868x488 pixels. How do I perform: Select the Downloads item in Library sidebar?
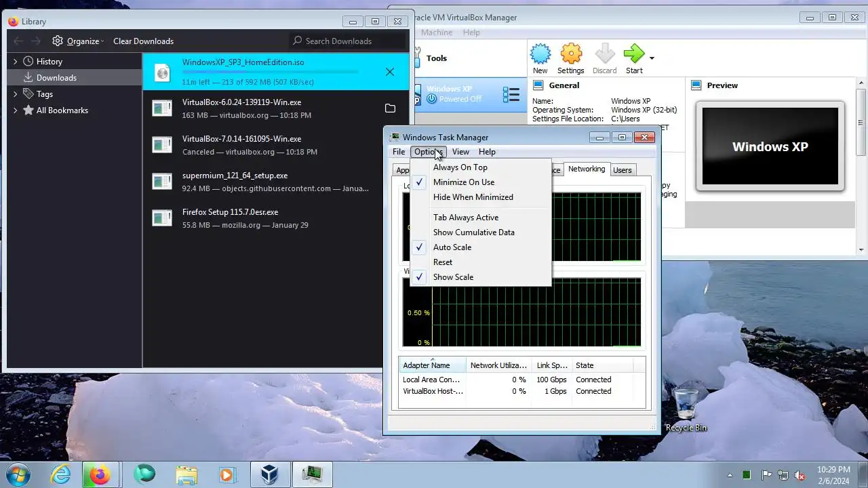tap(75, 78)
